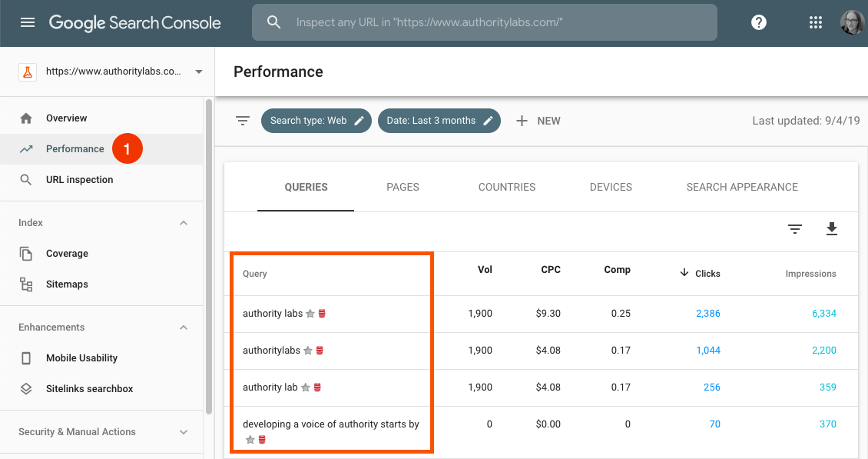868x459 pixels.
Task: Star the 'authoritylabs' query
Action: click(308, 351)
